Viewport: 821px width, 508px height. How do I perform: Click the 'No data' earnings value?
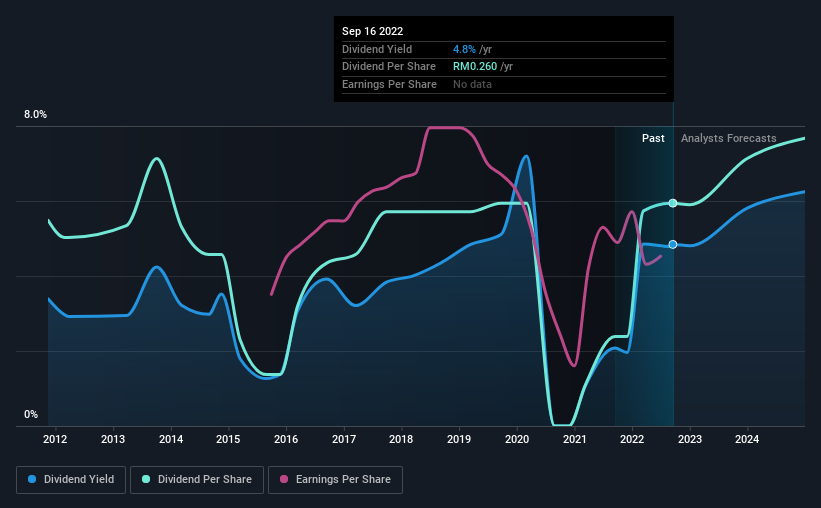(x=472, y=84)
